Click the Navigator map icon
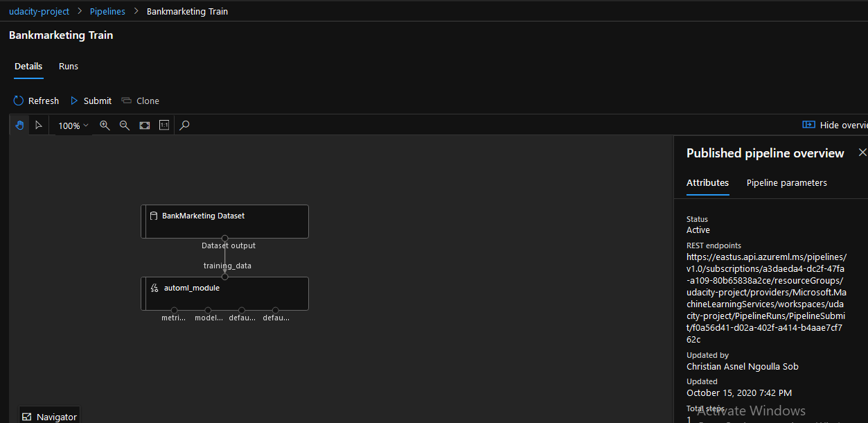This screenshot has height=423, width=868. click(27, 417)
